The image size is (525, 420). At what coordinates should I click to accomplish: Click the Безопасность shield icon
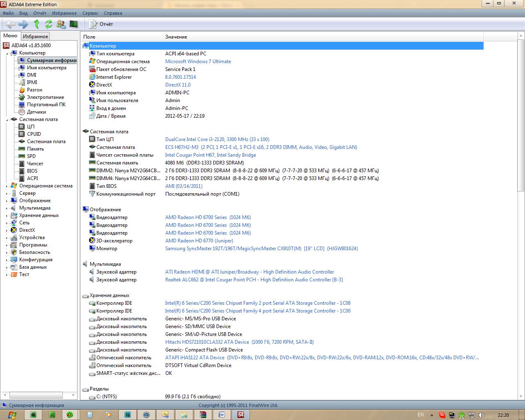click(x=14, y=252)
